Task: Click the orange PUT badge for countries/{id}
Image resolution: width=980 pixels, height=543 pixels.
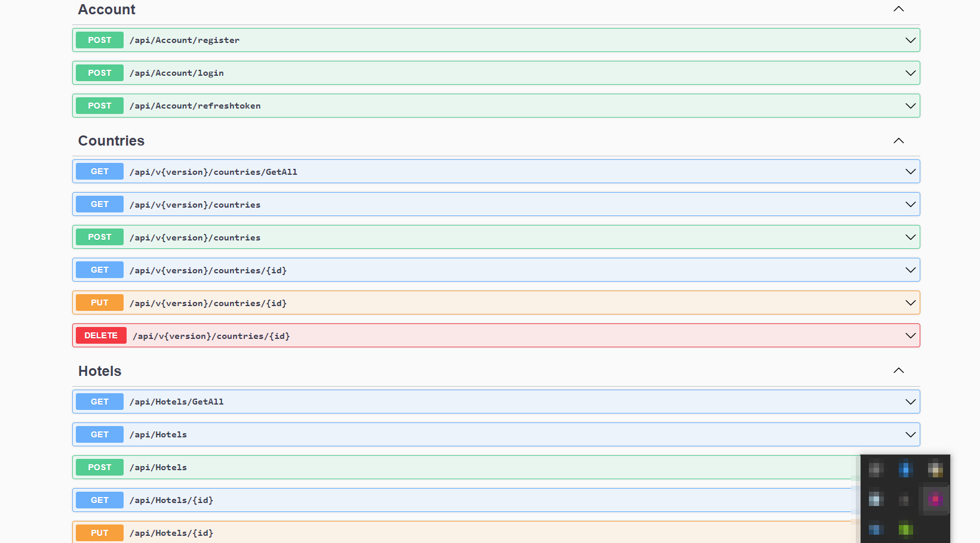Action: tap(100, 303)
